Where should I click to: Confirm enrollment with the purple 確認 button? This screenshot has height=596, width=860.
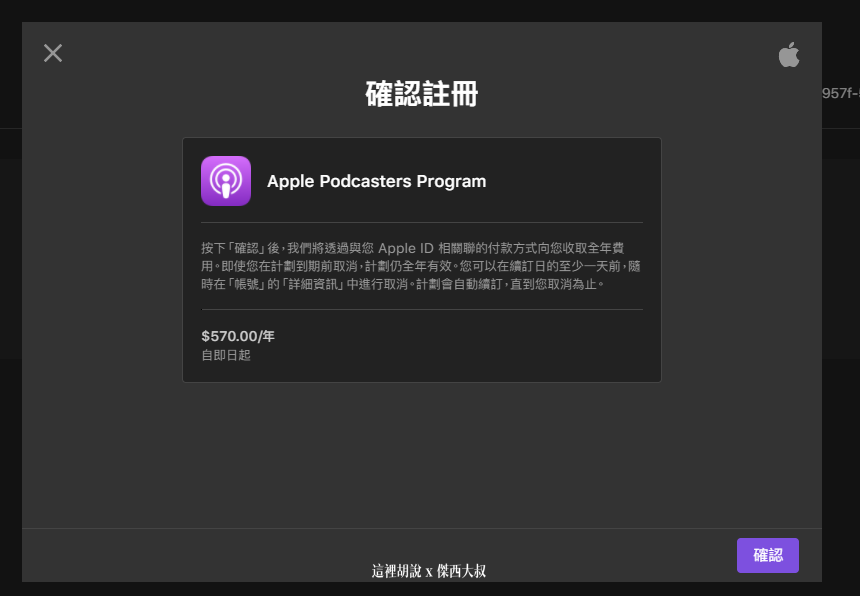tap(767, 555)
